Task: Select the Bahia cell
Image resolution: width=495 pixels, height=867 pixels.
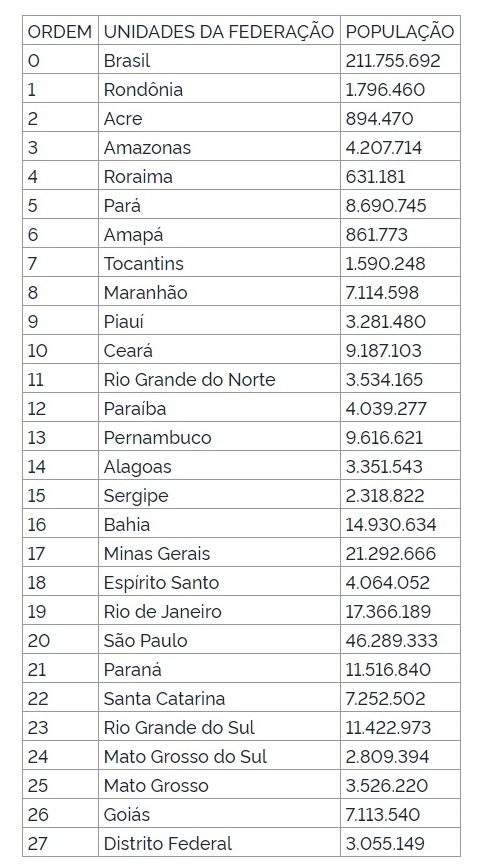Action: pyautogui.click(x=219, y=524)
